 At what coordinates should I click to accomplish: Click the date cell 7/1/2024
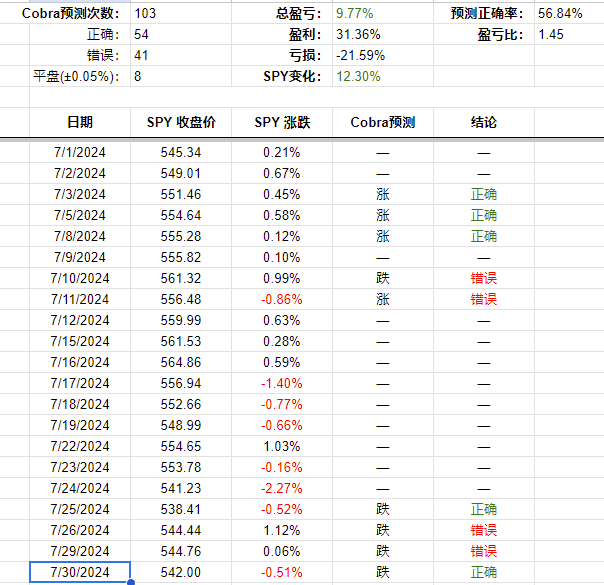coord(80,152)
